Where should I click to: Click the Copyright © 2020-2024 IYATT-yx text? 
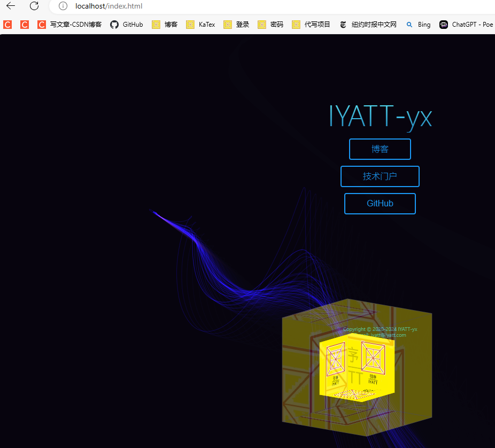380,329
